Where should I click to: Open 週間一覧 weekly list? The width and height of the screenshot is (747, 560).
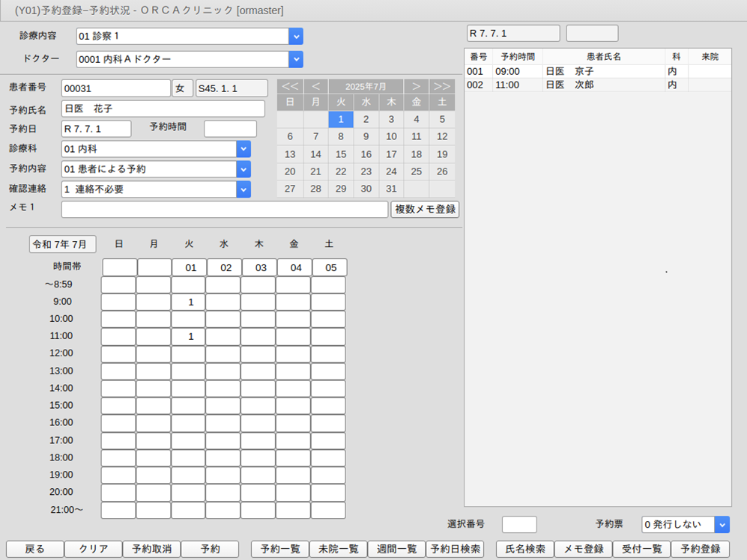coord(396,549)
